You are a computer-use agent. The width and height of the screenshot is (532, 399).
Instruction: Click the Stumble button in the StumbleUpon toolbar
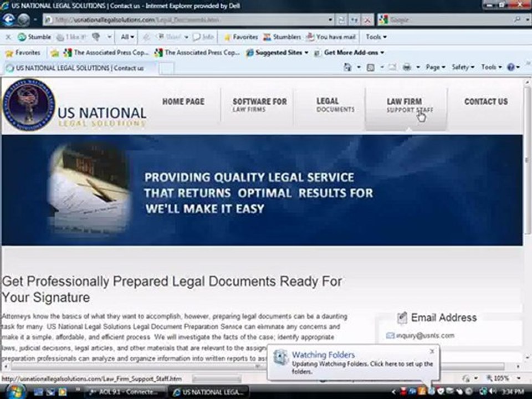pyautogui.click(x=34, y=37)
